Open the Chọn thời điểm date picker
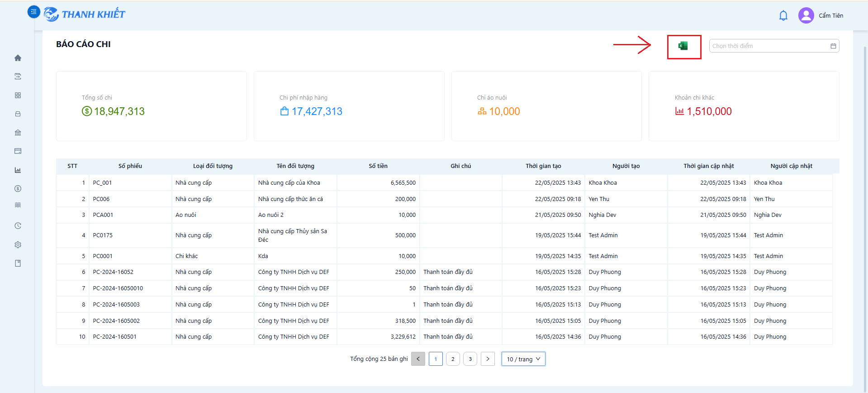This screenshot has height=393, width=868. pyautogui.click(x=774, y=46)
